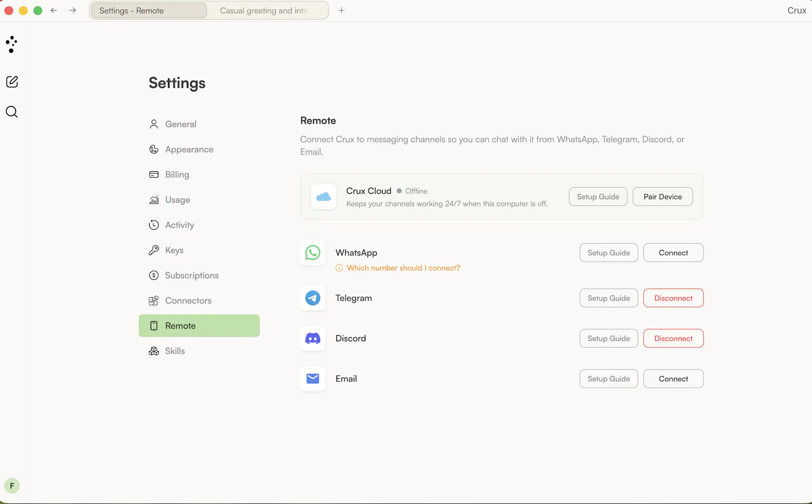
Task: Click the Crux Cloud cloud icon
Action: (x=323, y=197)
